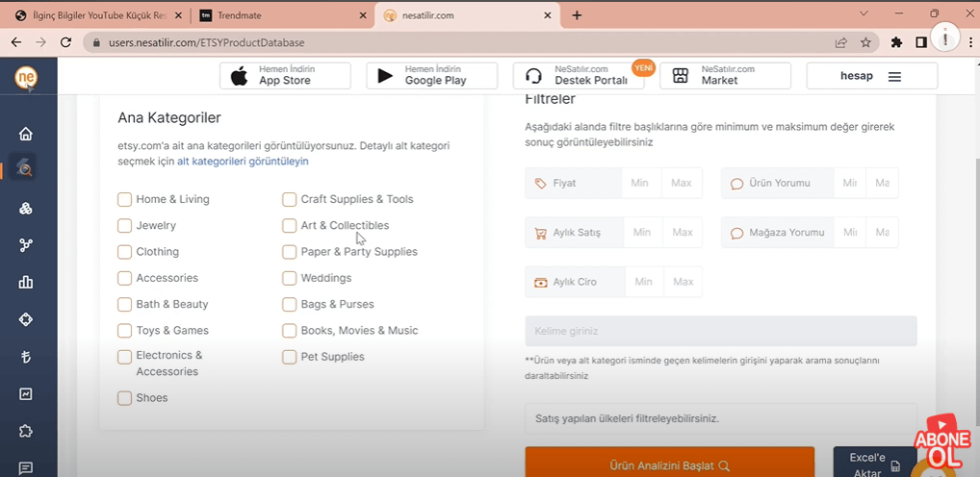The image size is (980, 477).
Task: Bookmark this page with the star icon
Action: [865, 42]
